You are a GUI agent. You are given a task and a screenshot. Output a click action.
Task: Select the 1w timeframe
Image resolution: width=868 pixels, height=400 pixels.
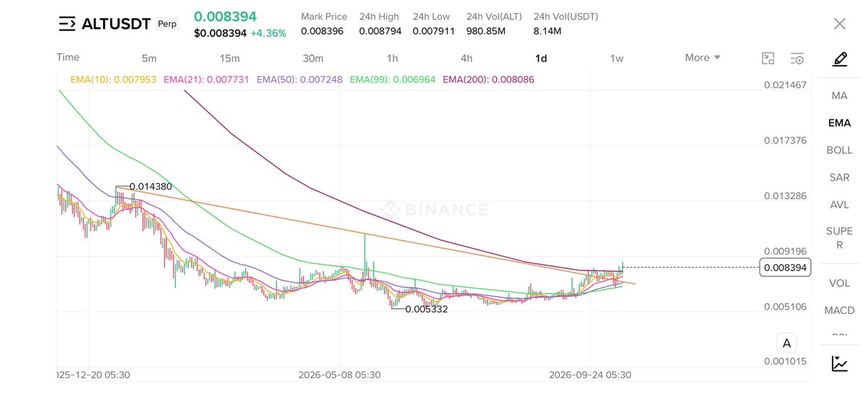616,58
